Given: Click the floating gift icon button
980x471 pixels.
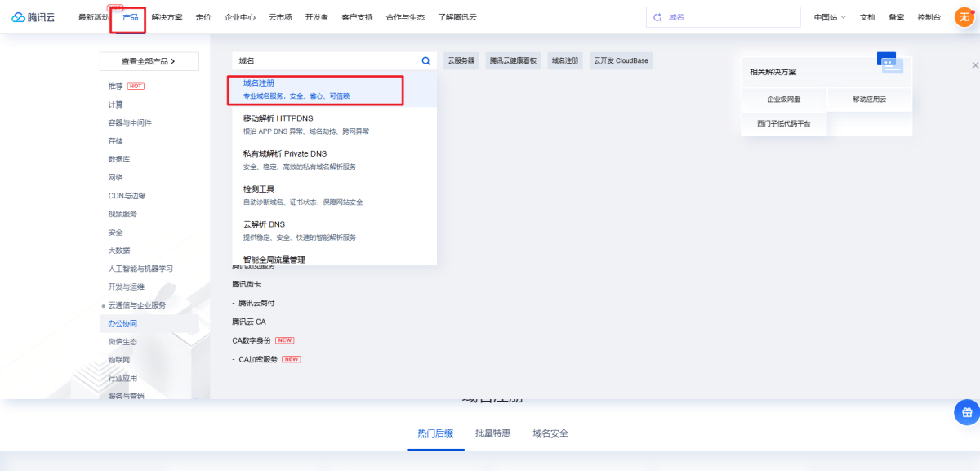Looking at the screenshot, I should tap(967, 412).
